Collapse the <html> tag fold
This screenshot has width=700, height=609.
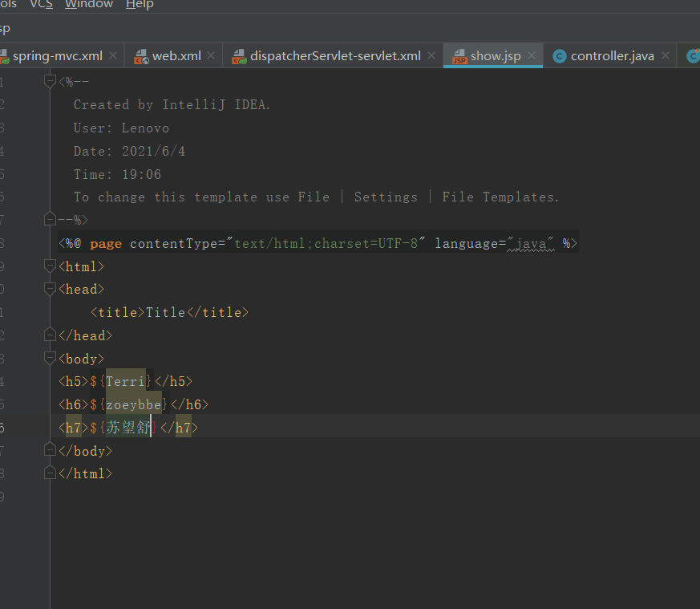tap(50, 266)
